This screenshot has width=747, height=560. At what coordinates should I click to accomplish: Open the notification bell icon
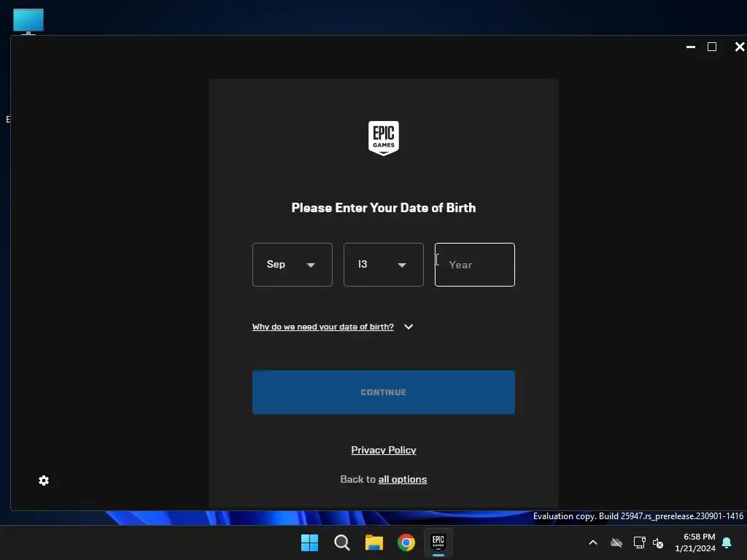coord(727,542)
